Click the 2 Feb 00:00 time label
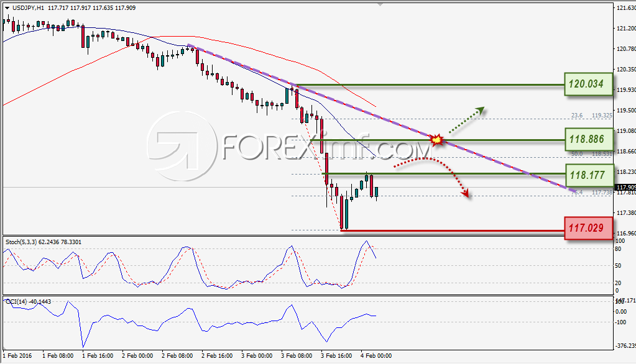The image size is (636, 364). (137, 356)
